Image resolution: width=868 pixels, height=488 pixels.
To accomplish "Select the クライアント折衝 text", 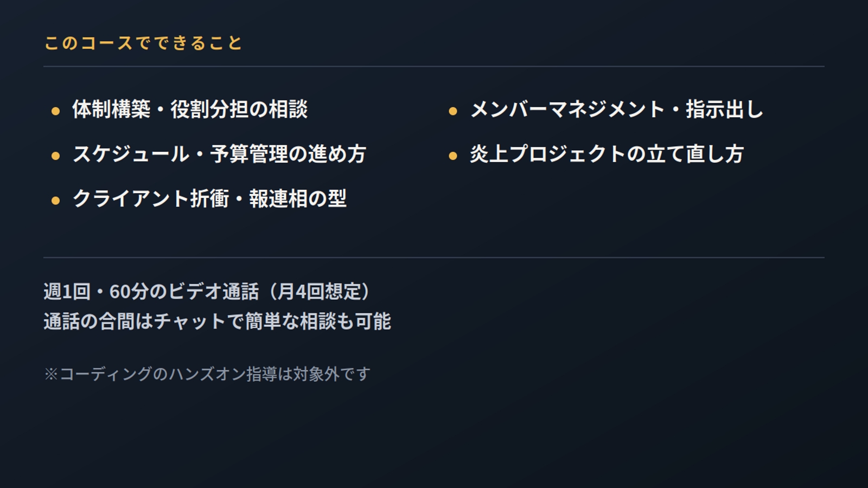I will [151, 198].
